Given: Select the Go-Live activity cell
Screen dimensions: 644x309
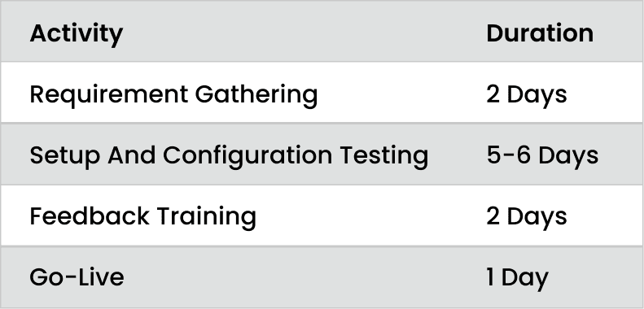Looking at the screenshot, I should [77, 277].
